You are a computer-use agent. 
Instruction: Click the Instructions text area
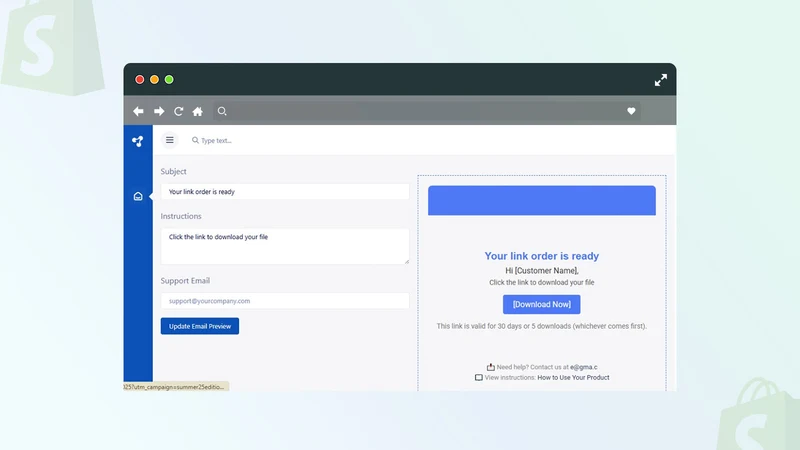click(285, 246)
